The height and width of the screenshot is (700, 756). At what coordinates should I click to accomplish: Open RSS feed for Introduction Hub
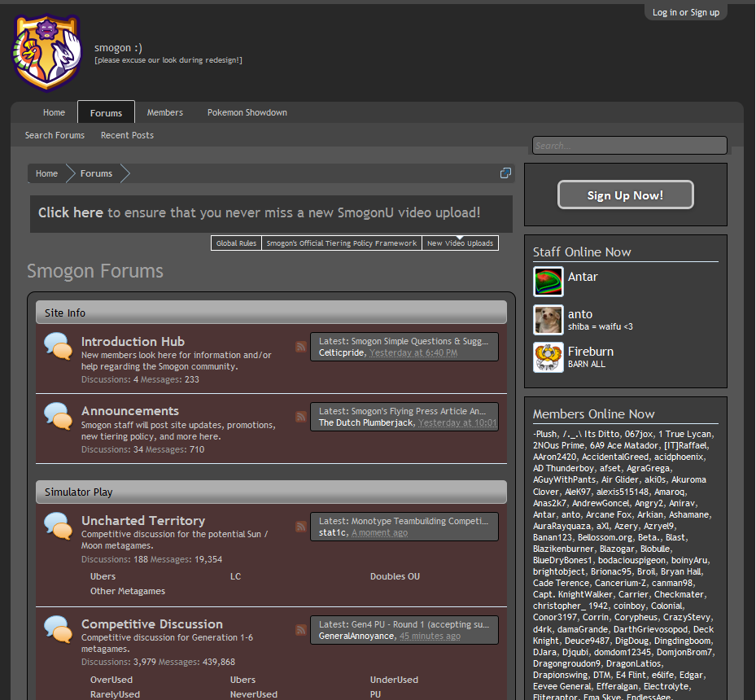click(x=301, y=347)
